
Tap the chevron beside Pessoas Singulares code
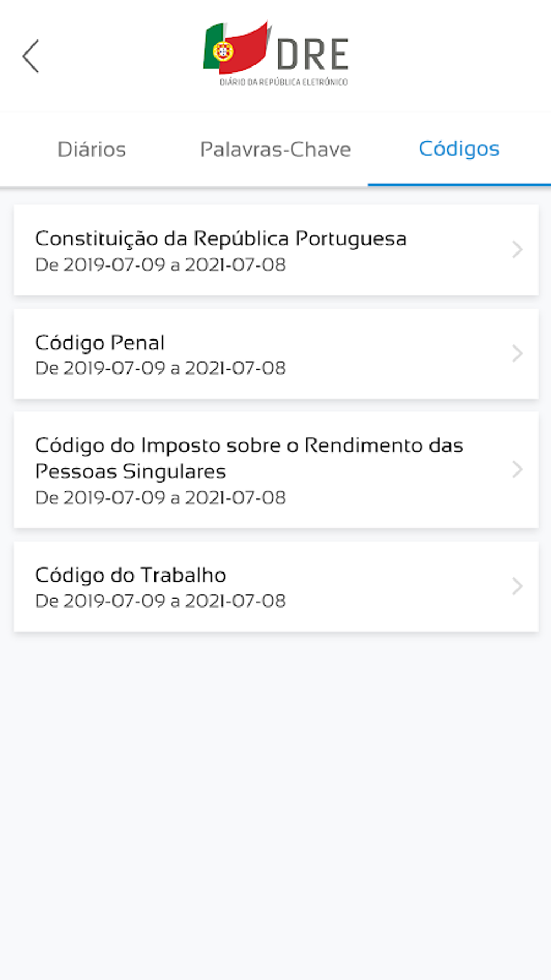pyautogui.click(x=518, y=469)
